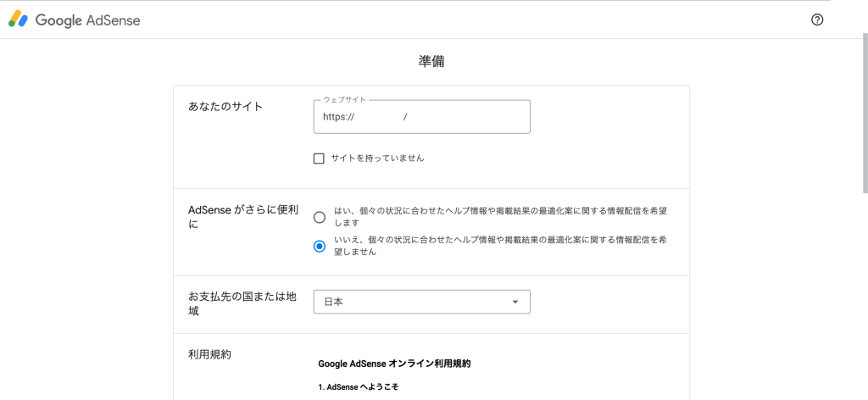The image size is (868, 400).
Task: Click the page vertical scrollbar
Action: tap(865, 114)
